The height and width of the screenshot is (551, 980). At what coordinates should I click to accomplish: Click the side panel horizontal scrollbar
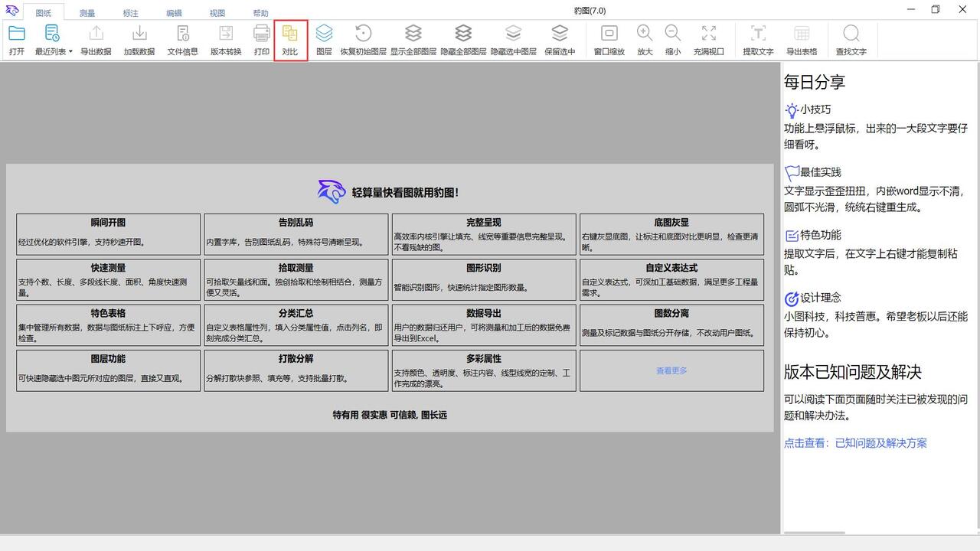pos(815,533)
